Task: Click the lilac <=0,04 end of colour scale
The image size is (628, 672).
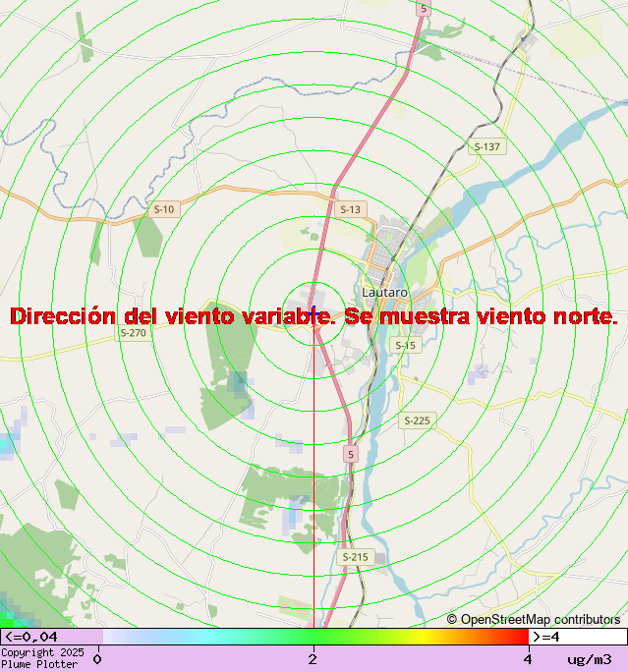Action: point(52,637)
